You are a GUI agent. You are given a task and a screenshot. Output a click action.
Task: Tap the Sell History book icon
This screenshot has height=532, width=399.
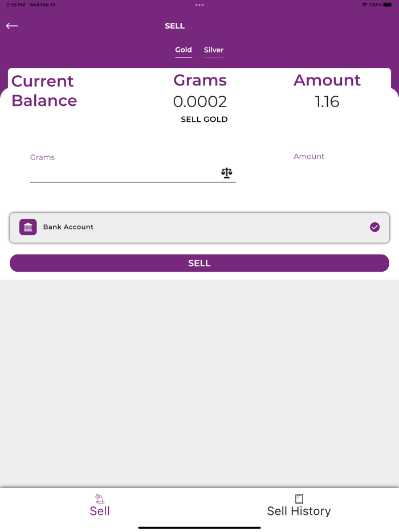tap(299, 498)
